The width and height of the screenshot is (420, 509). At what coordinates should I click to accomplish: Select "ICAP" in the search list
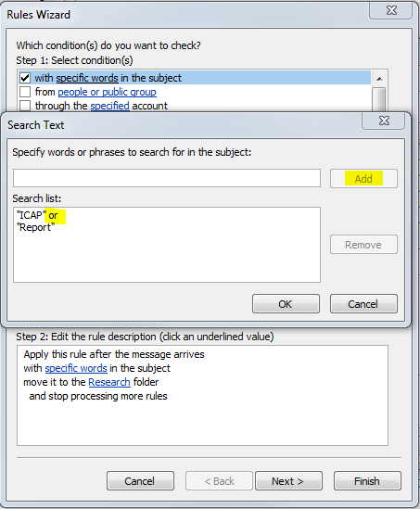point(30,215)
